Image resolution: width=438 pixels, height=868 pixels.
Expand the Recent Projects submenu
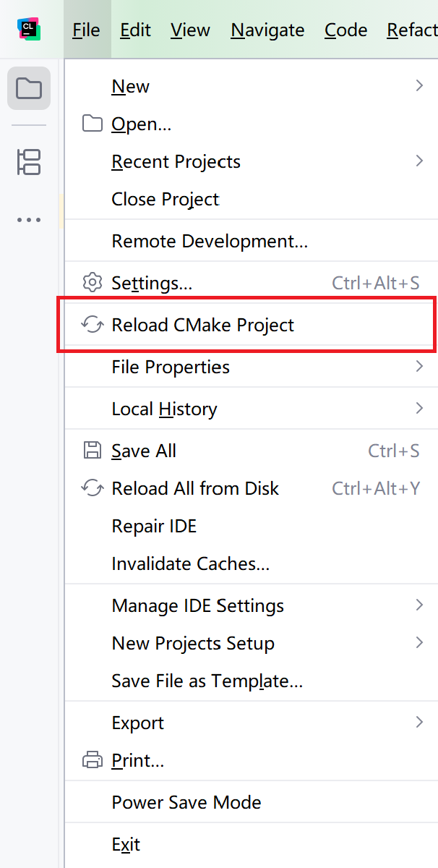point(176,161)
